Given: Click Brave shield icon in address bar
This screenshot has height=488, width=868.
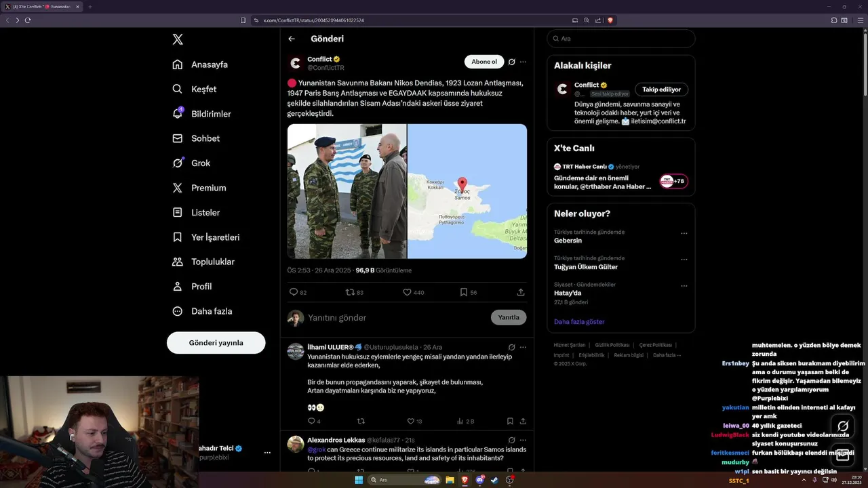Looking at the screenshot, I should [x=610, y=20].
